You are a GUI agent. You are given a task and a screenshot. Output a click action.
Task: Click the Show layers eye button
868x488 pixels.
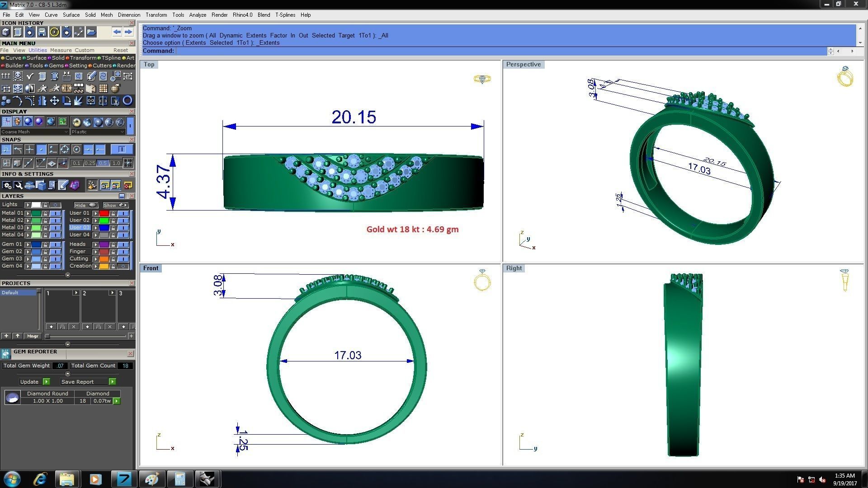click(116, 205)
